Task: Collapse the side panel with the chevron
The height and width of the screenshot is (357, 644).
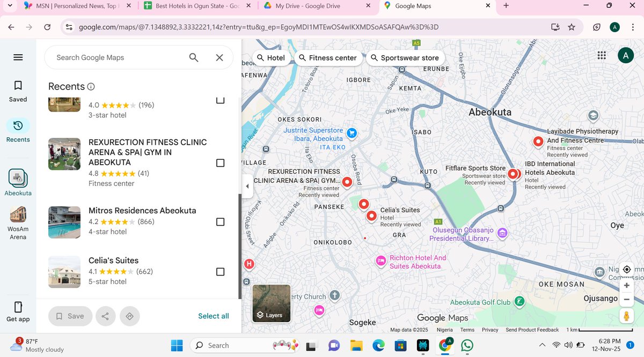Action: pyautogui.click(x=247, y=186)
